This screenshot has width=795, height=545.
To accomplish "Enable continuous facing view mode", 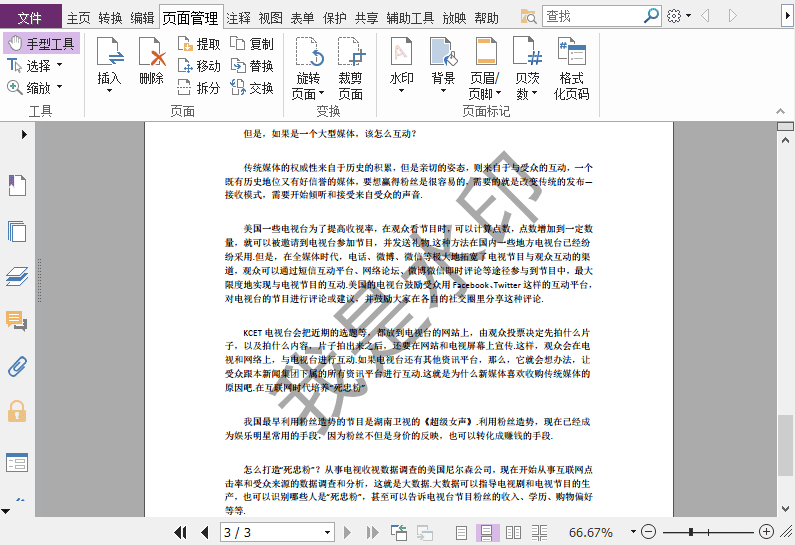I will tap(539, 532).
